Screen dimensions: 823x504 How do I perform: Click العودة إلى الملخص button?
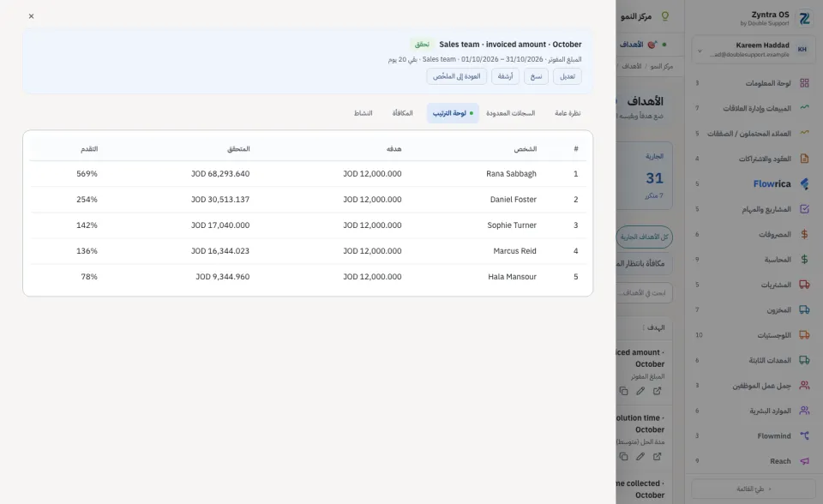point(456,76)
